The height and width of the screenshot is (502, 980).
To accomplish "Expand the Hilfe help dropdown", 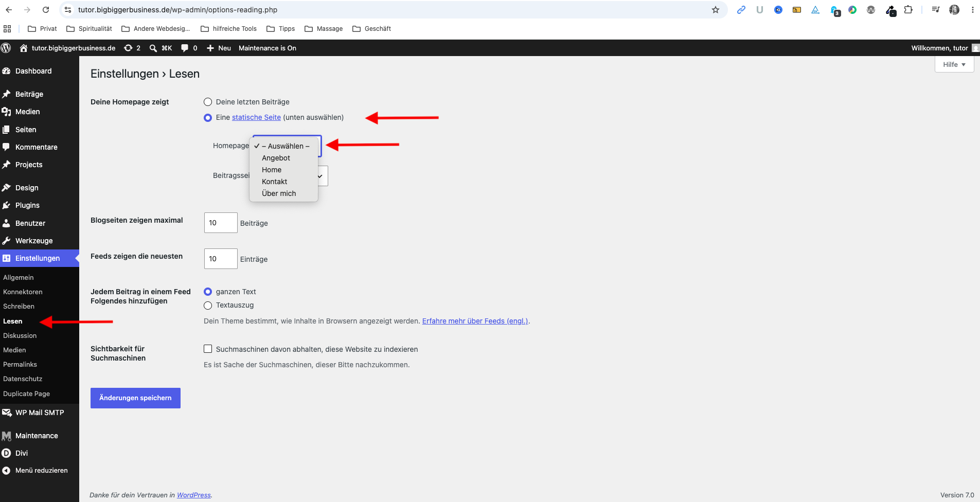I will pos(954,64).
